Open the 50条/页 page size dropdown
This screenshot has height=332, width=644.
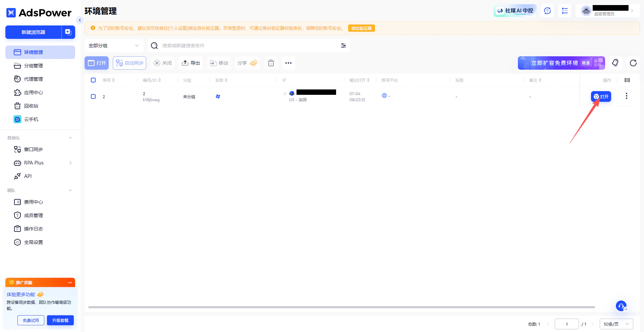616,324
